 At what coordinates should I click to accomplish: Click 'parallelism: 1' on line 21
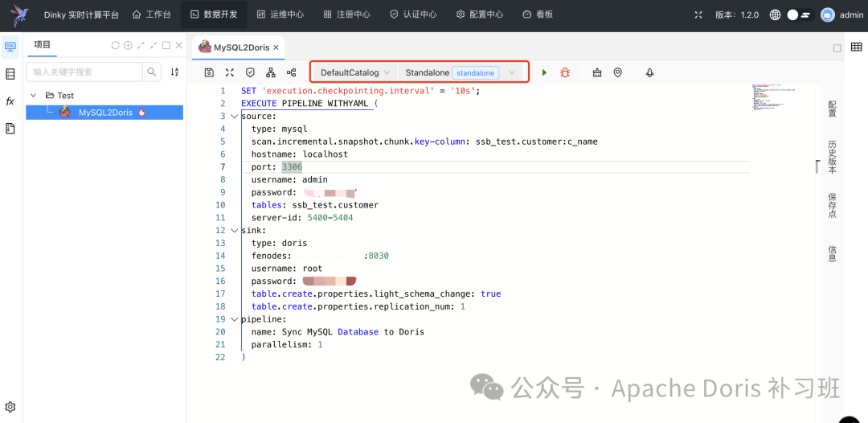287,344
